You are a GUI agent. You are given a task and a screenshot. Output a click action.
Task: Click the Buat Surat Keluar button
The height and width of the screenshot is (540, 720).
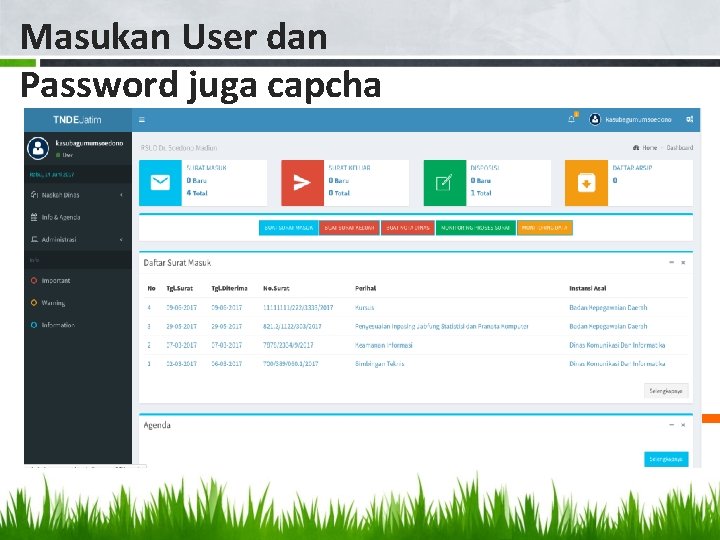349,228
